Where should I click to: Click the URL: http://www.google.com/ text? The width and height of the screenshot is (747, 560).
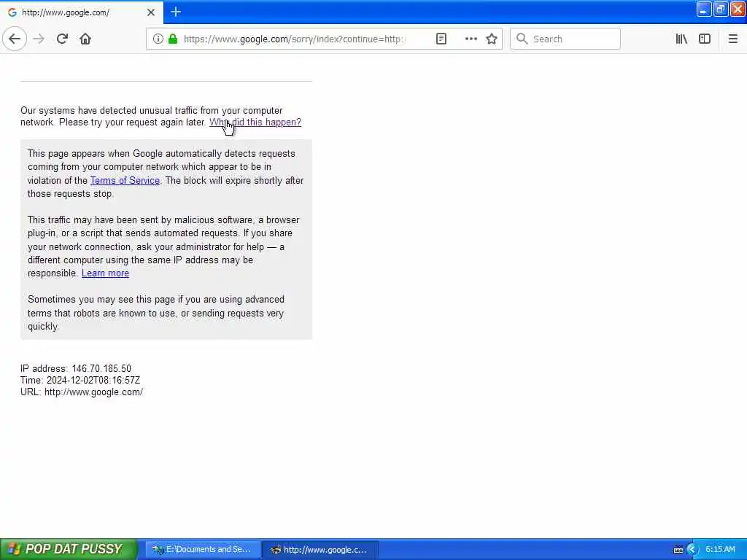[82, 392]
